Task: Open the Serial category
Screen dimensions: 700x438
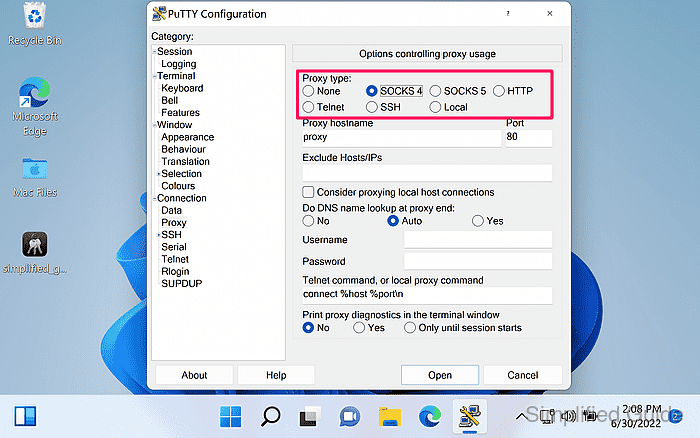Action: click(x=174, y=247)
